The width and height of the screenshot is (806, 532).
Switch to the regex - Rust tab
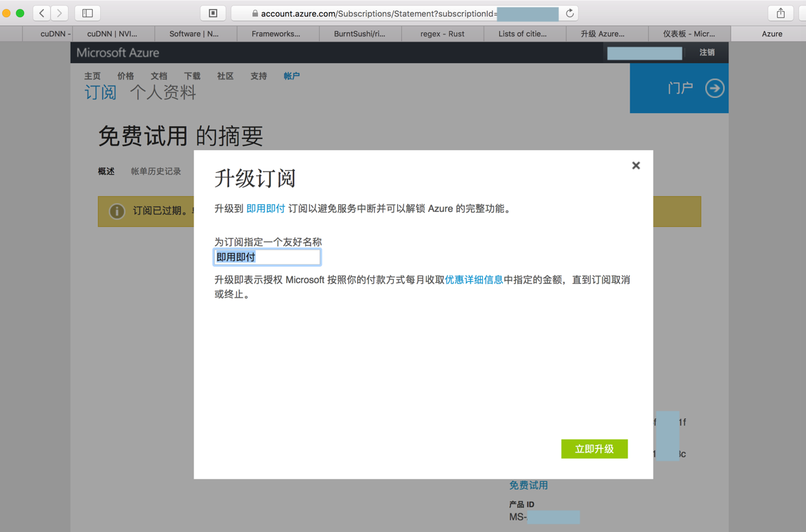(442, 34)
